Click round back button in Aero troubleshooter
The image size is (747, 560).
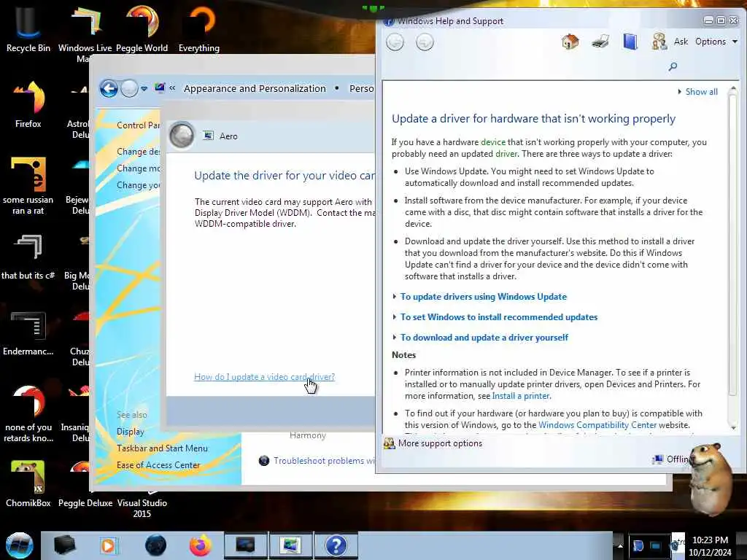[182, 135]
